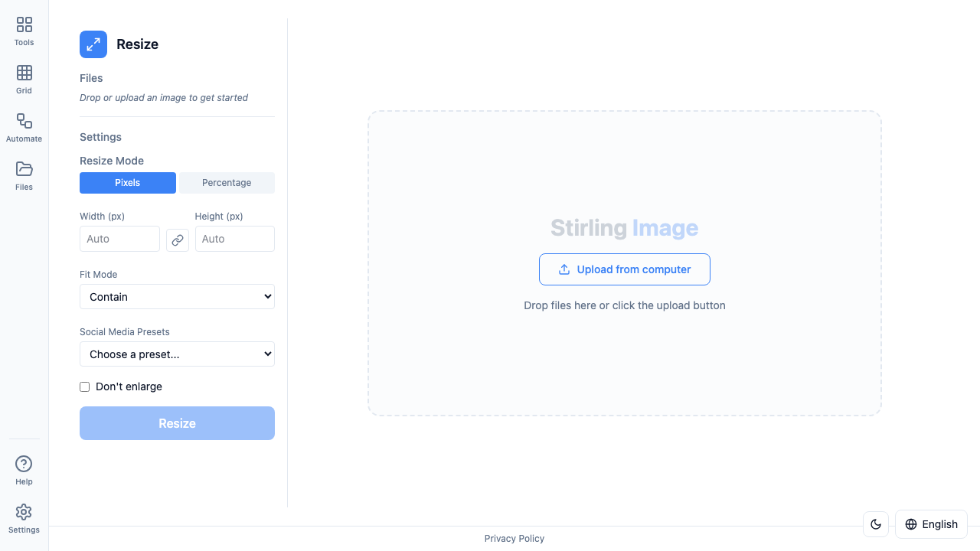The image size is (980, 551).
Task: Toggle the aspect ratio link icon
Action: pos(178,240)
